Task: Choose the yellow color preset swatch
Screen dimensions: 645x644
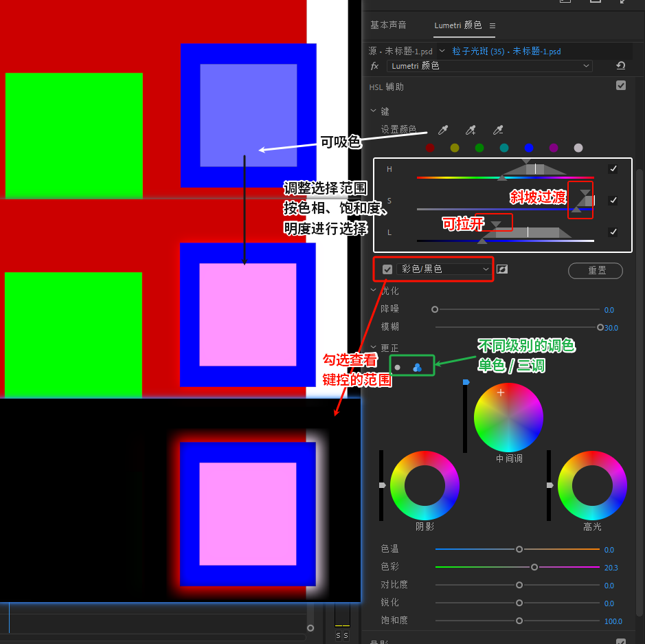Action: 455,148
